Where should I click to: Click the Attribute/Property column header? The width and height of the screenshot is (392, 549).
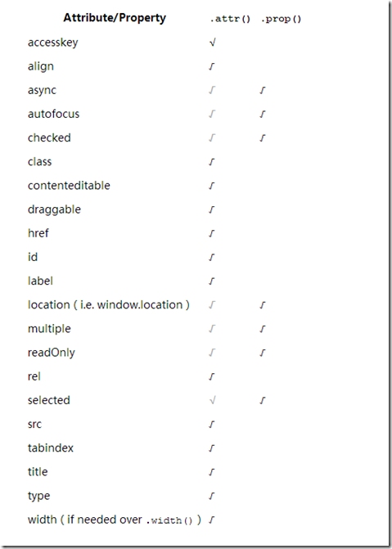pyautogui.click(x=115, y=18)
